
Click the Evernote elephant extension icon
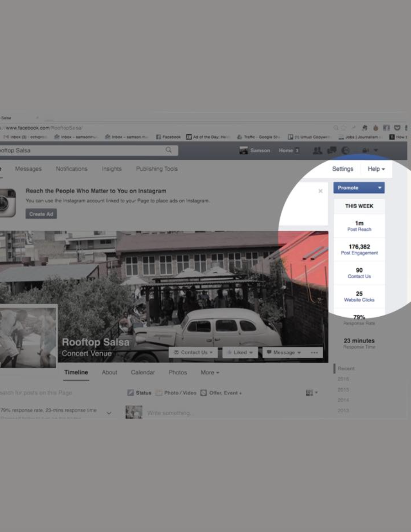point(364,128)
